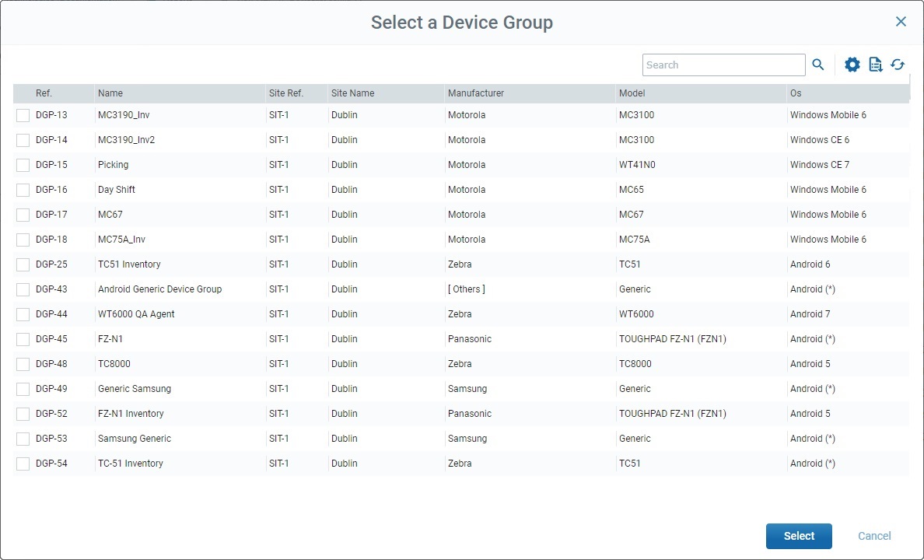Click the Android Generic Device Group row
Image resolution: width=924 pixels, height=560 pixels.
tap(159, 289)
